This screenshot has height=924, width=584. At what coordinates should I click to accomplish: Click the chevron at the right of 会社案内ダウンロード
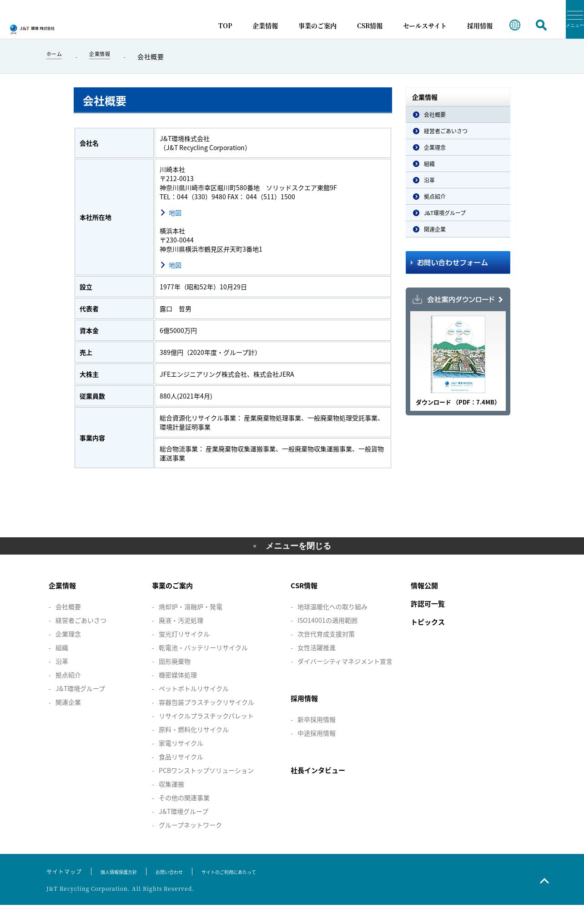pyautogui.click(x=500, y=299)
